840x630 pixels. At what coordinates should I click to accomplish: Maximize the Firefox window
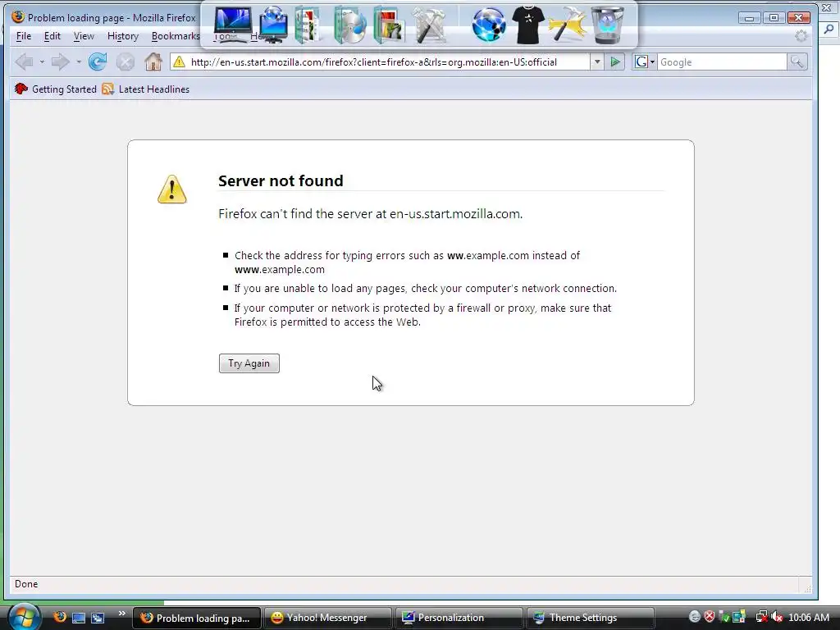coord(774,18)
